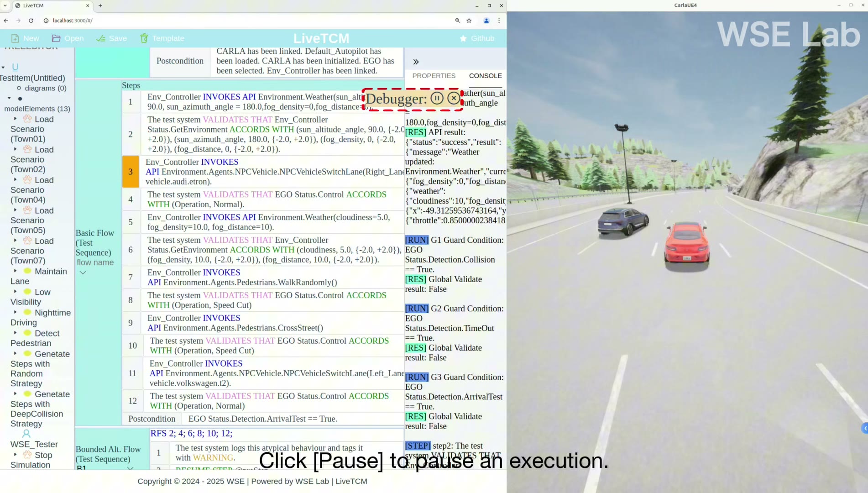Click RFS 2; 4; 6; 8; 10; 12 text
The height and width of the screenshot is (493, 868).
(x=191, y=433)
